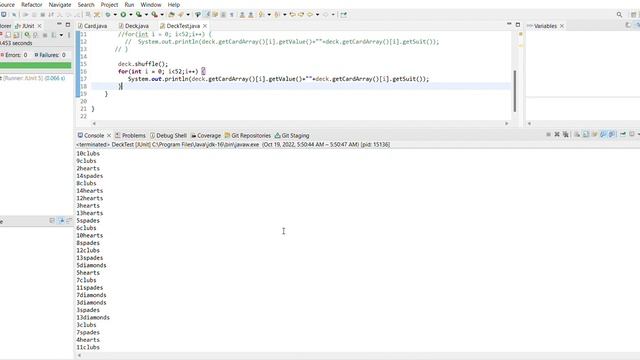
Task: Close the DeckTest.java editor tab
Action: [x=205, y=26]
